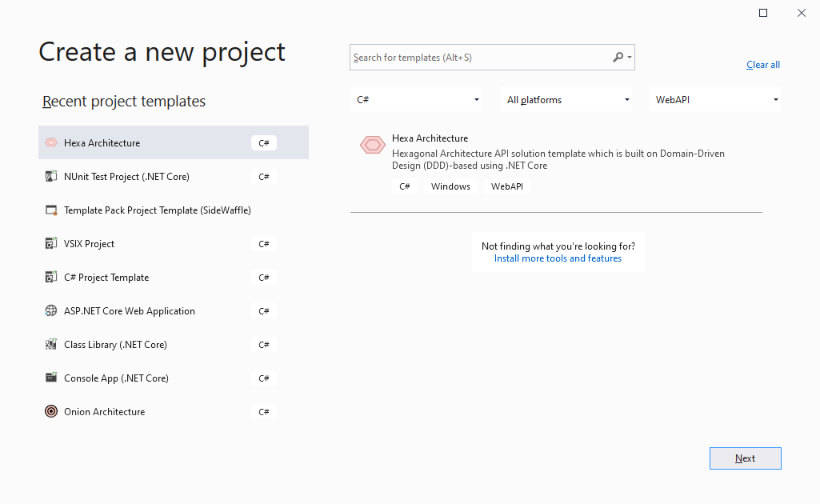Select Class Library (.NET Core) template
820x504 pixels.
point(174,344)
